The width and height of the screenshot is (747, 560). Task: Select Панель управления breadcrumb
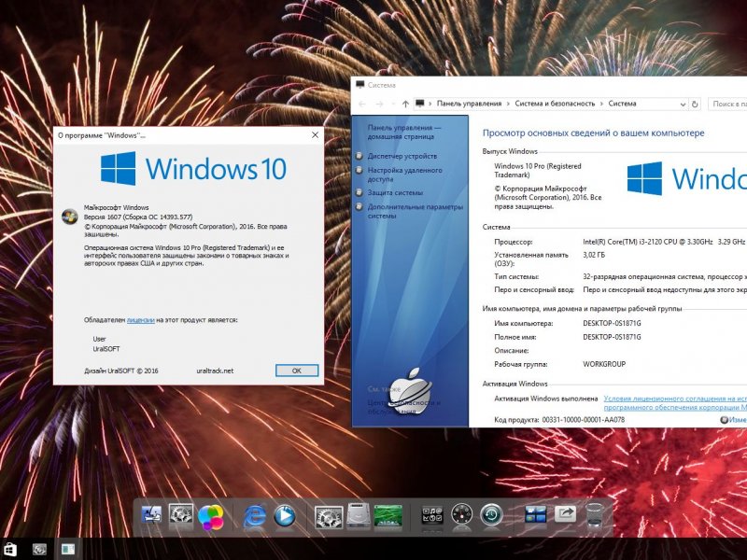tap(469, 104)
